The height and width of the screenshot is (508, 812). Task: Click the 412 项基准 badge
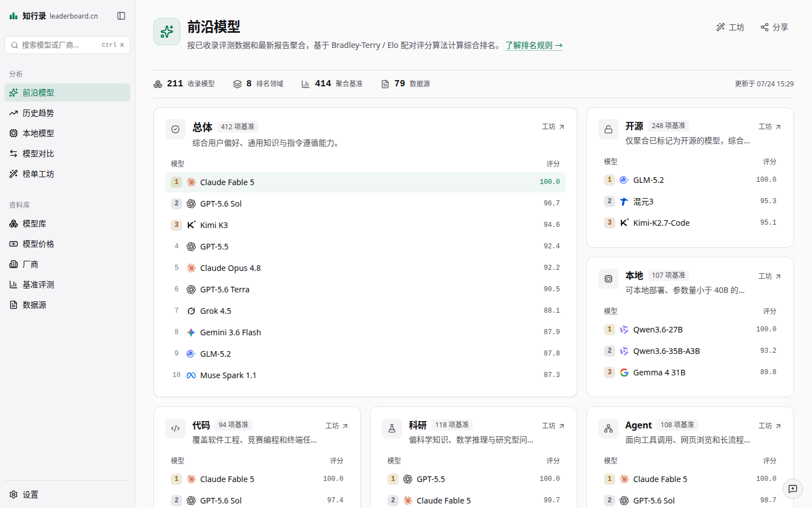coord(237,127)
